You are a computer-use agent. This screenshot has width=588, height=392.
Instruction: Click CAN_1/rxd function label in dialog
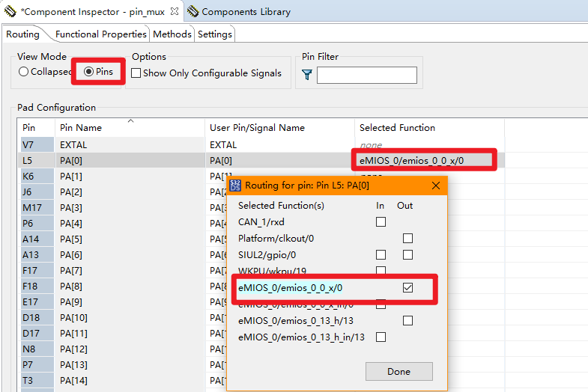click(x=261, y=222)
